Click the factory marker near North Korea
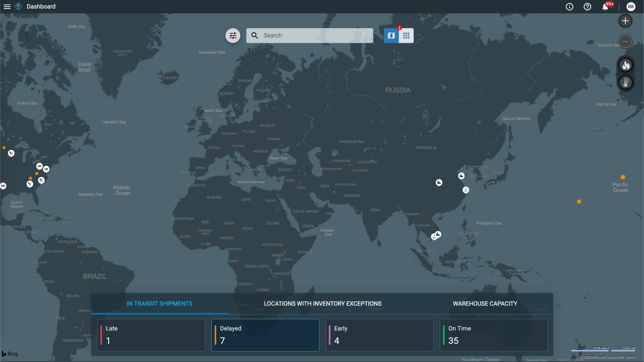 (461, 175)
